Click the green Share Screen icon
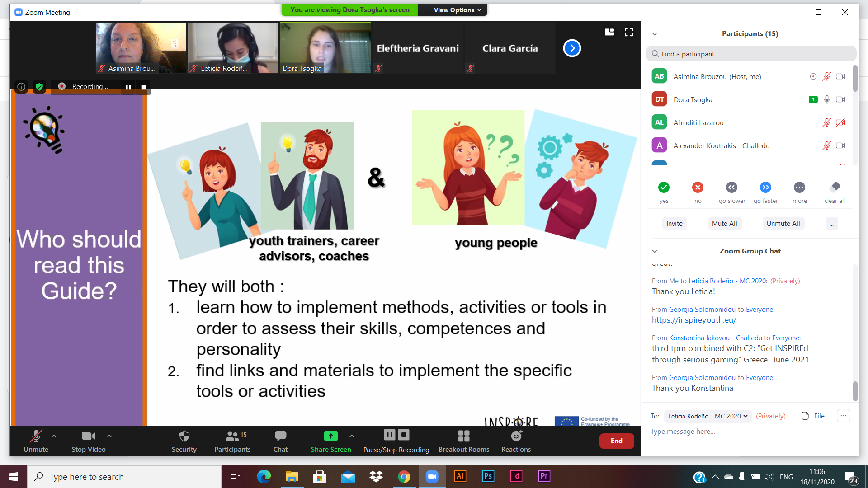 331,436
